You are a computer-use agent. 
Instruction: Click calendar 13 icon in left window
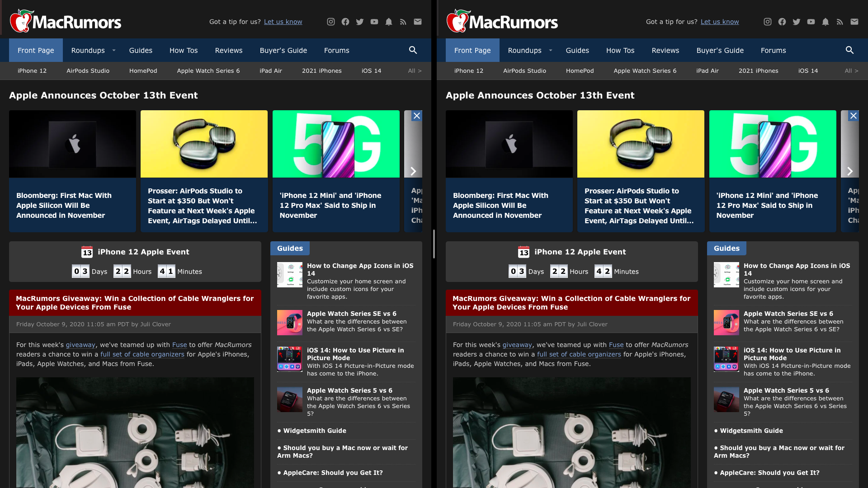(x=87, y=252)
